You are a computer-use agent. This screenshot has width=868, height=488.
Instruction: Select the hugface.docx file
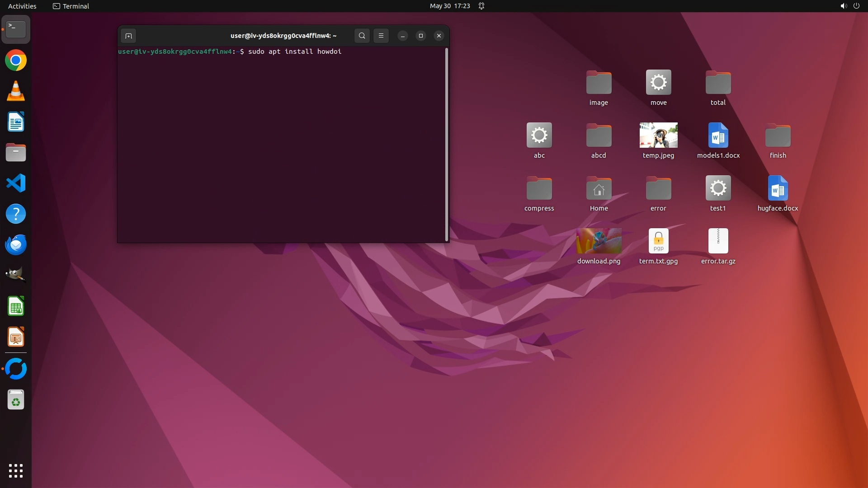778,188
